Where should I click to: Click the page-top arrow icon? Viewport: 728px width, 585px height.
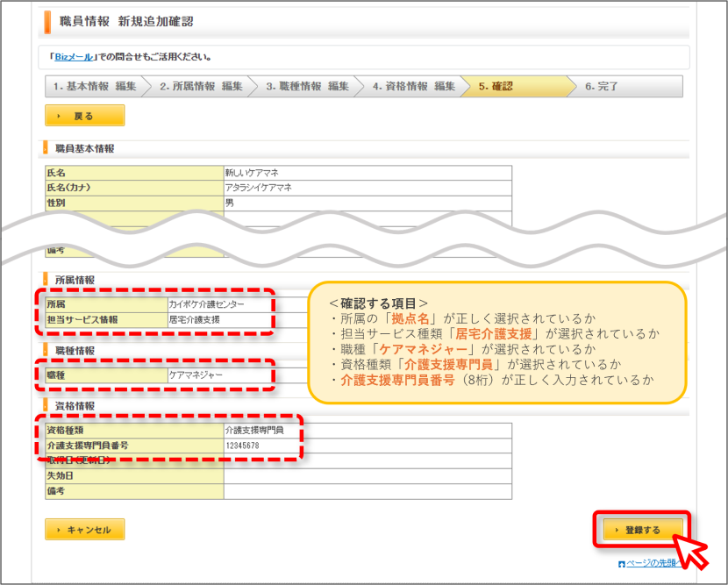[622, 564]
